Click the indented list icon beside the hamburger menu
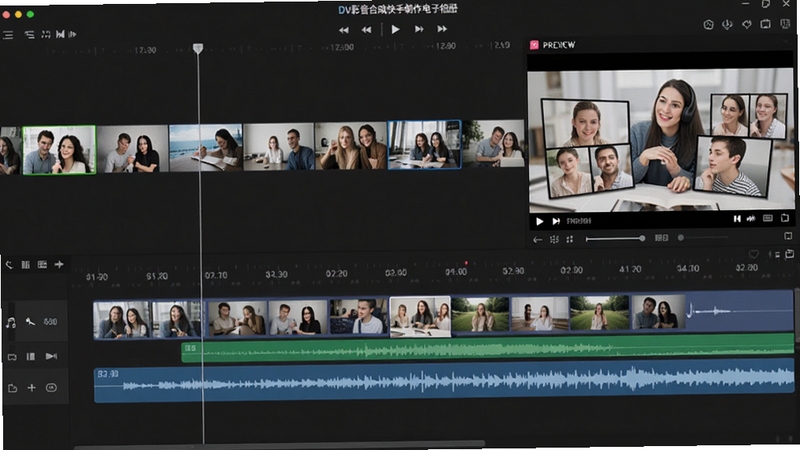The width and height of the screenshot is (800, 450). (x=30, y=35)
